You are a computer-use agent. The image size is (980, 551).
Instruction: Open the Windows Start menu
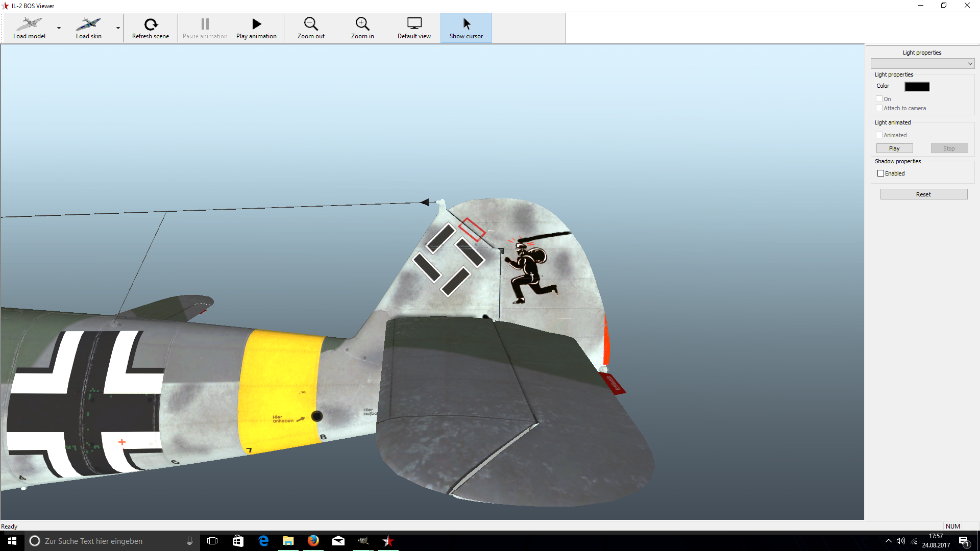12,541
